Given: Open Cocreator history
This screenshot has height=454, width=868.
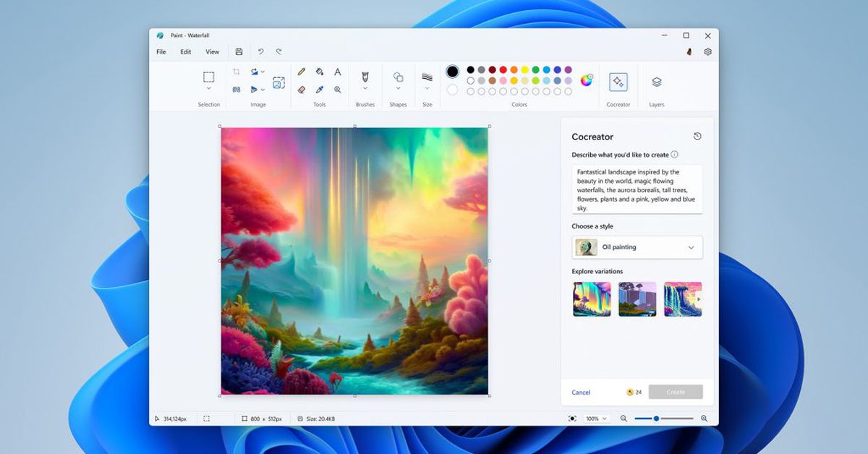Looking at the screenshot, I should click(x=697, y=137).
